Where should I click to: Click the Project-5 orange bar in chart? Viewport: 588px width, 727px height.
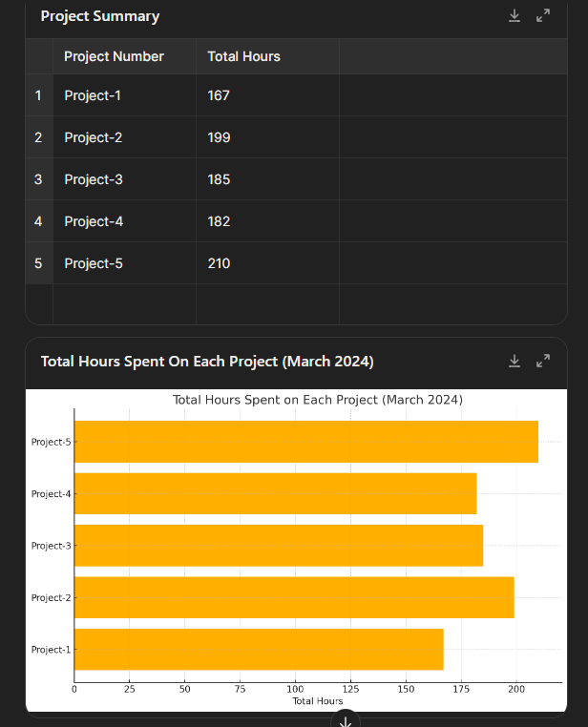point(306,442)
